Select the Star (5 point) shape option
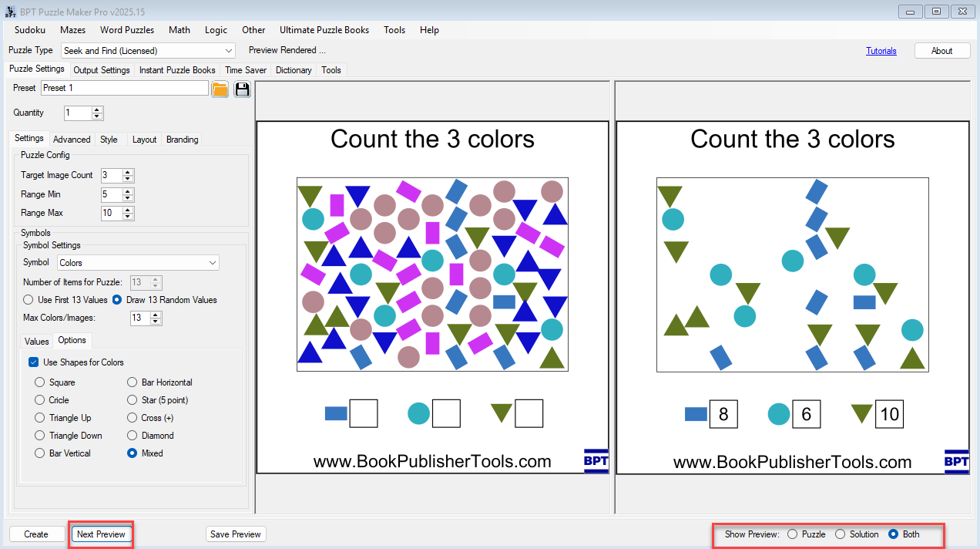The image size is (980, 549). tap(133, 400)
